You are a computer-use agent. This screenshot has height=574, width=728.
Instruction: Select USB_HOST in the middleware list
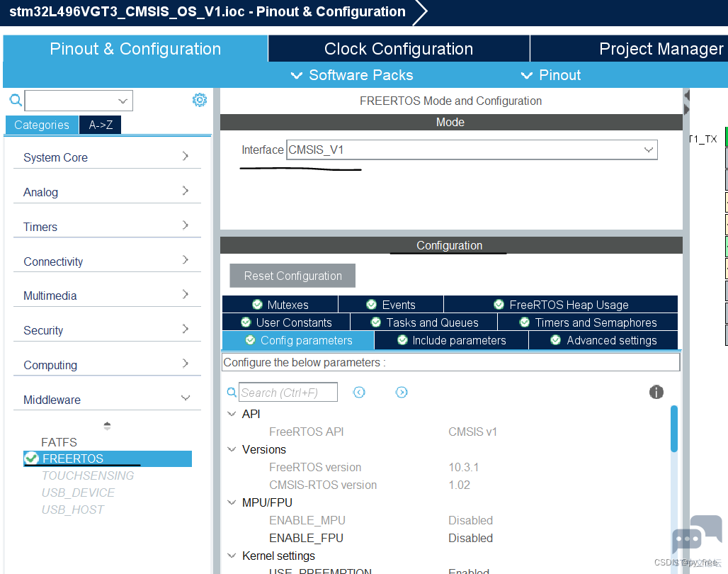[72, 510]
